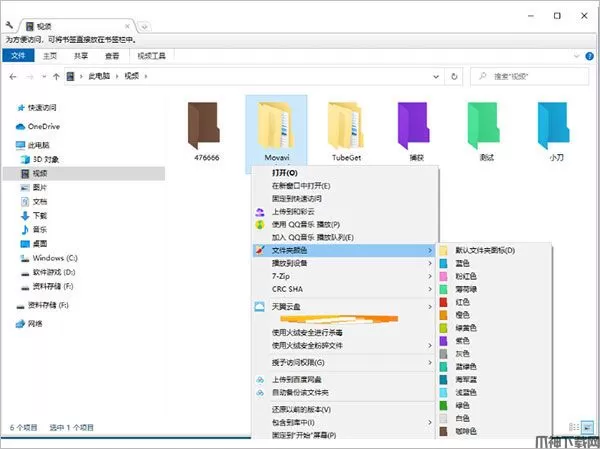Open 3D 对象 in the sidebar
Viewport: 600px width, 449px height.
(x=46, y=159)
